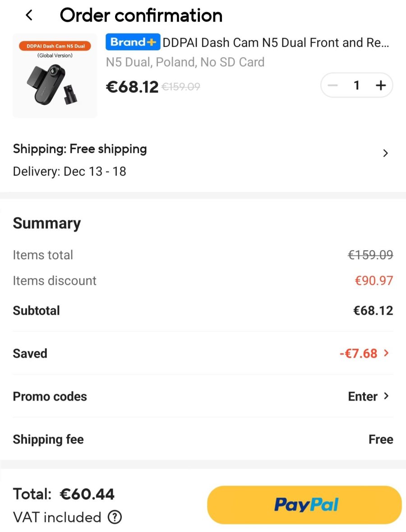Tap the €68.12 product price
Viewport: 406px width, 532px height.
[x=132, y=86]
